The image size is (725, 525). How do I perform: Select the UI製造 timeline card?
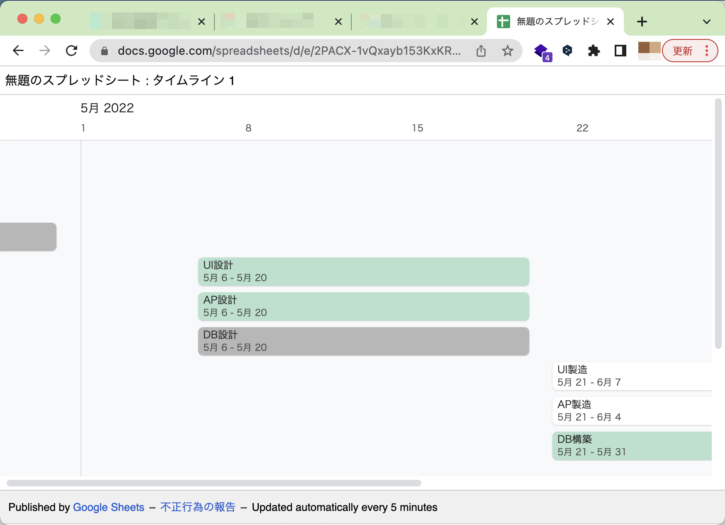[x=632, y=376]
